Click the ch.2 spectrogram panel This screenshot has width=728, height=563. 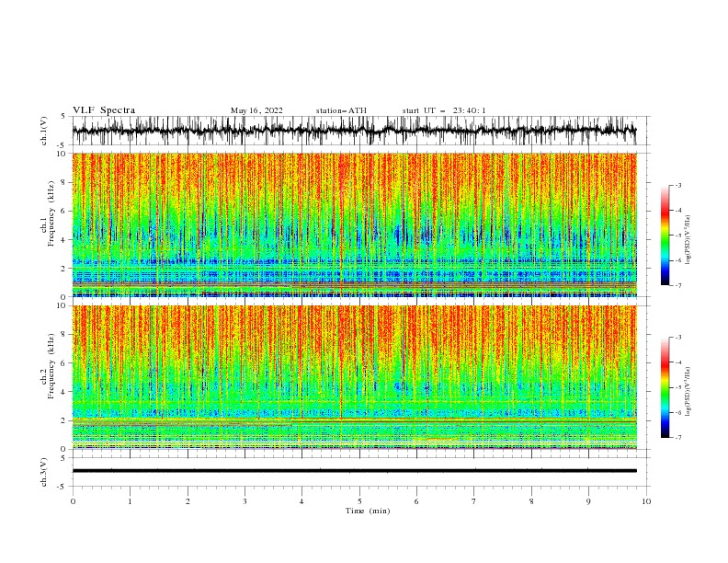(354, 377)
